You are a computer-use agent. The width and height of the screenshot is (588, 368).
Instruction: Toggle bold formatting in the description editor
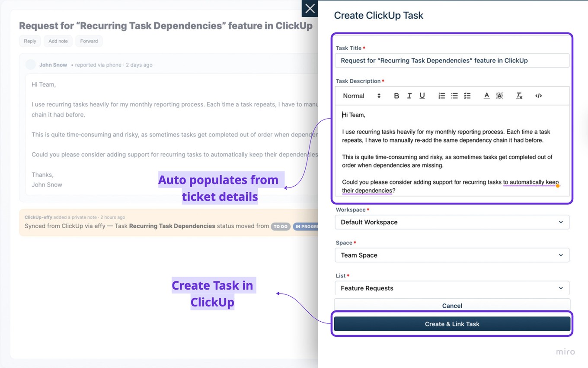pyautogui.click(x=396, y=96)
